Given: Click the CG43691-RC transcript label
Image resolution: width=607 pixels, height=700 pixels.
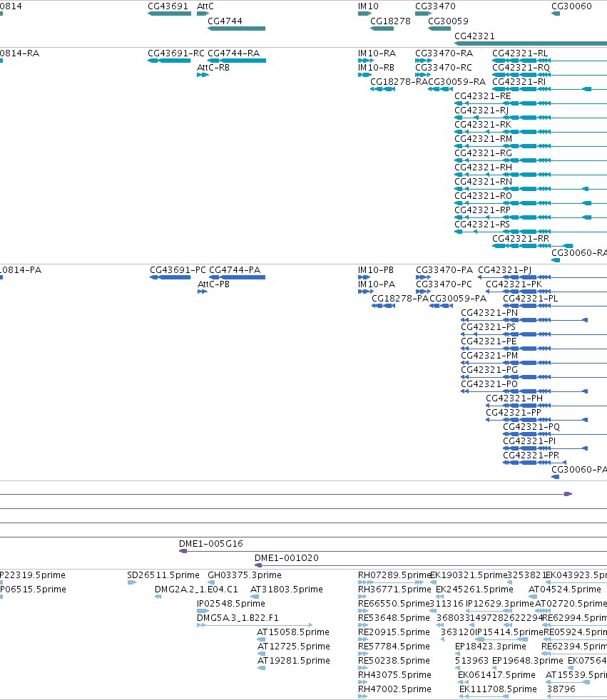Looking at the screenshot, I should click(176, 53).
